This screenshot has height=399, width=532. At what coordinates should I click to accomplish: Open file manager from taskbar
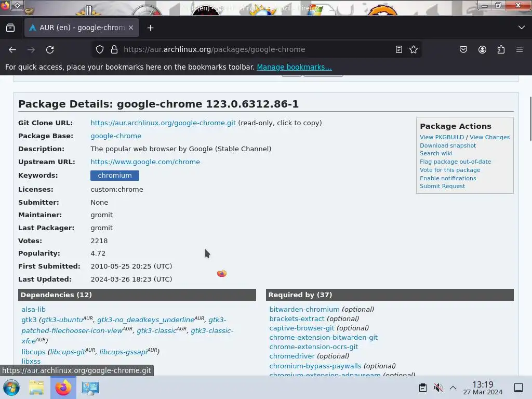(36, 388)
